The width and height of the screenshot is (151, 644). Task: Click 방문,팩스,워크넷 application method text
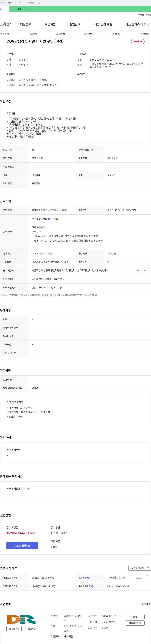tap(59, 533)
